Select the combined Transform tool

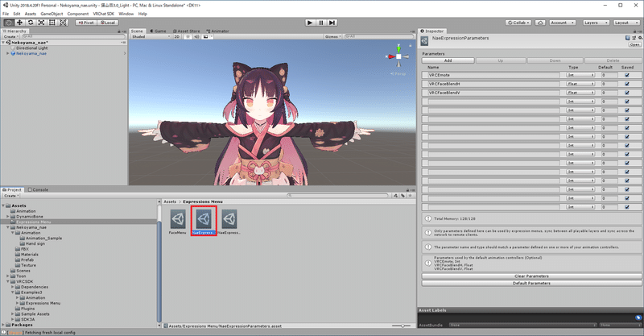click(64, 23)
